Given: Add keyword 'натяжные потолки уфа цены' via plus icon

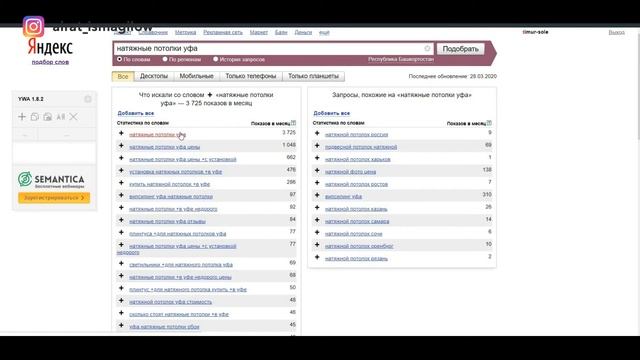Looking at the screenshot, I should click(121, 146).
